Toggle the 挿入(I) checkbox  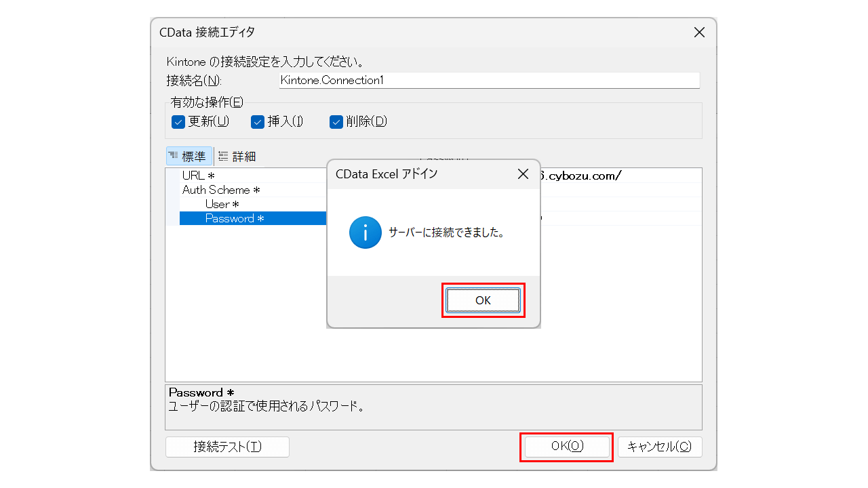(x=258, y=122)
